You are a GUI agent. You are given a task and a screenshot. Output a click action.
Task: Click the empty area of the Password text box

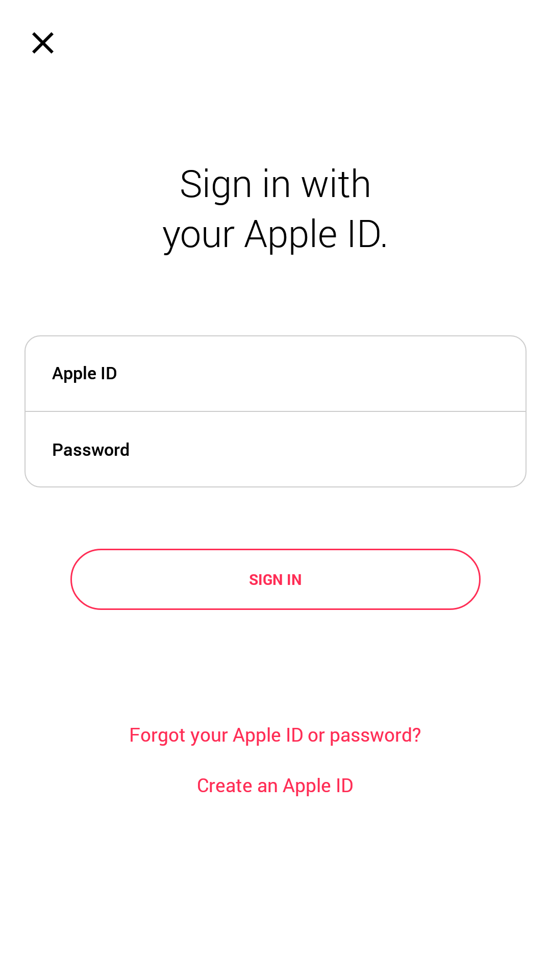point(327,449)
